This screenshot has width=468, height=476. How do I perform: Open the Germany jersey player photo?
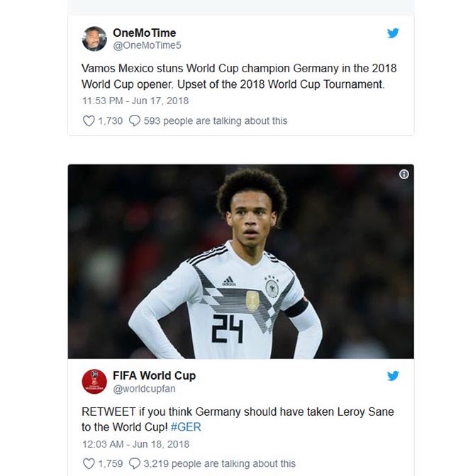pyautogui.click(x=240, y=261)
